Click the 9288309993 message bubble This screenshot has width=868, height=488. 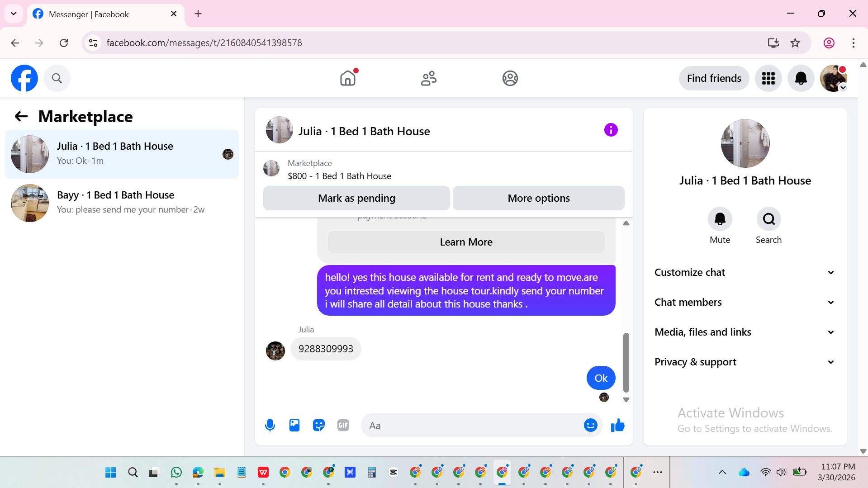click(x=326, y=349)
